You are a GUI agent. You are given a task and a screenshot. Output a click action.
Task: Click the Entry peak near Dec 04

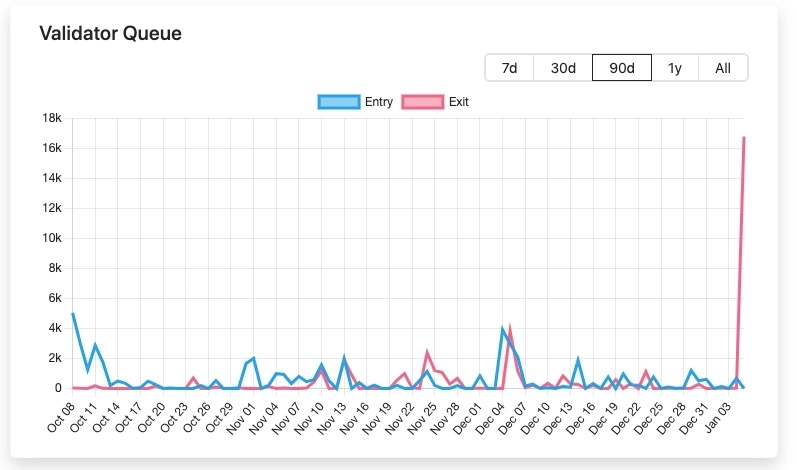(x=503, y=328)
